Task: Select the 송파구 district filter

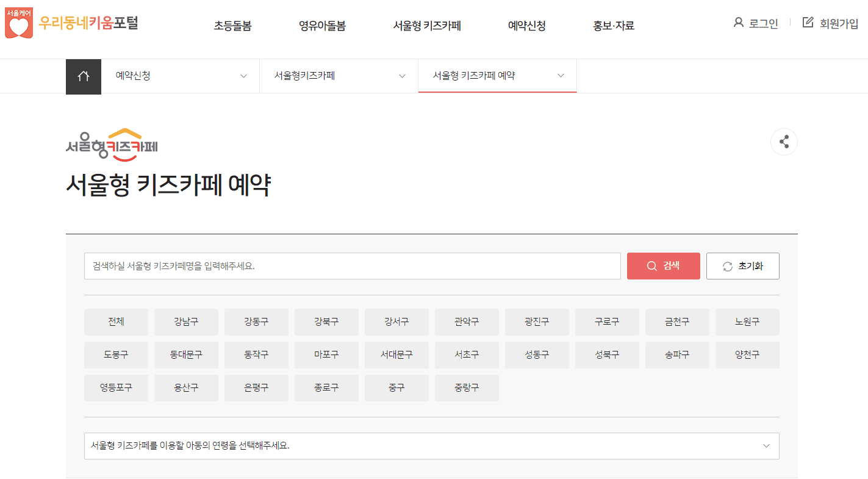Action: pyautogui.click(x=677, y=355)
